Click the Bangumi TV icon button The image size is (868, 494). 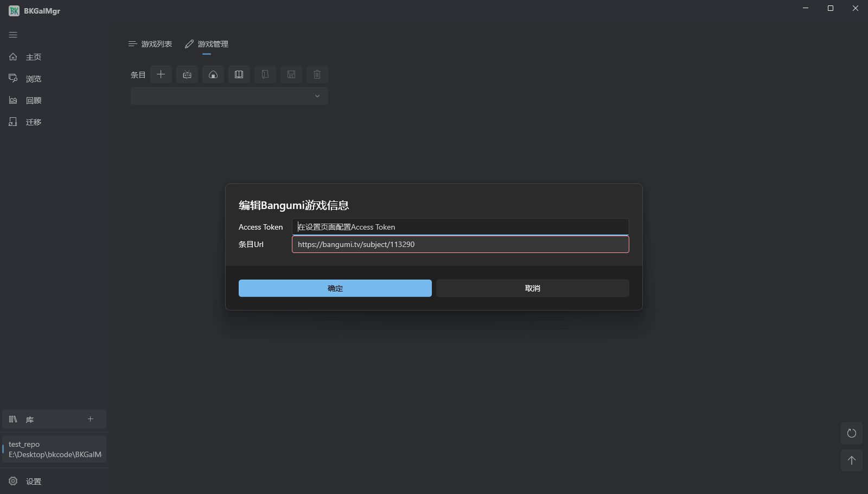pos(187,74)
